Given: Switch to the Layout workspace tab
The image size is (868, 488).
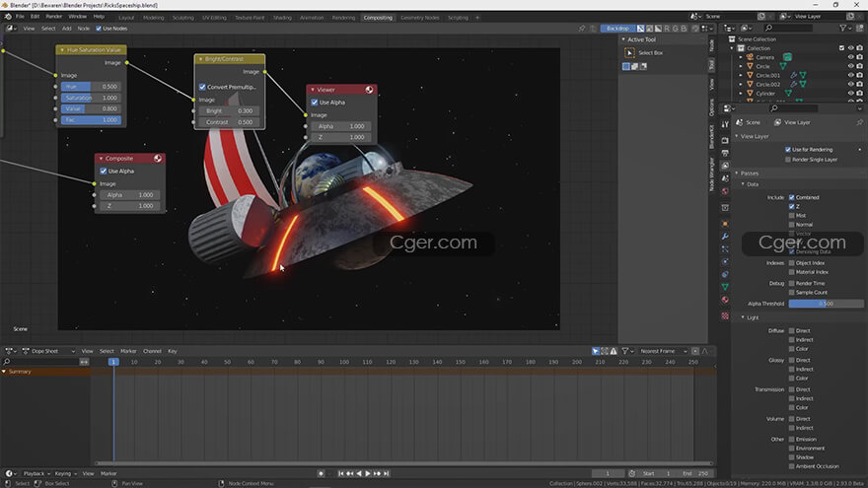Looking at the screenshot, I should point(126,18).
